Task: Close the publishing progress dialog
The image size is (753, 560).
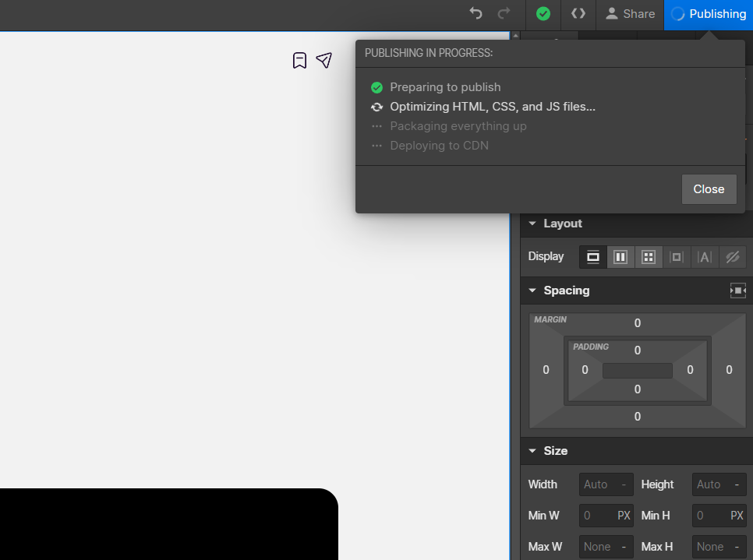Action: coord(709,189)
